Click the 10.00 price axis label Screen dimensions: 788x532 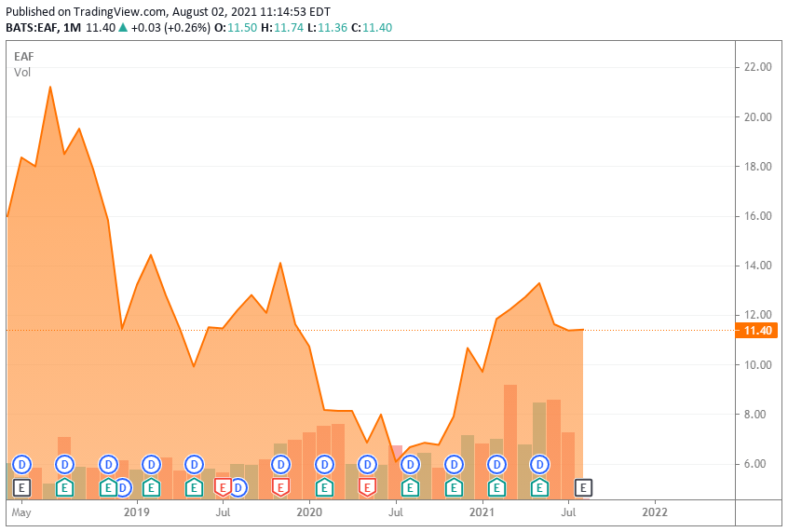tap(757, 364)
